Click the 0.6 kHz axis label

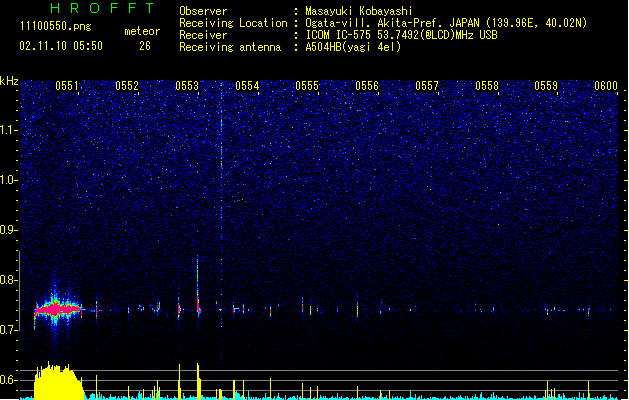[9, 380]
